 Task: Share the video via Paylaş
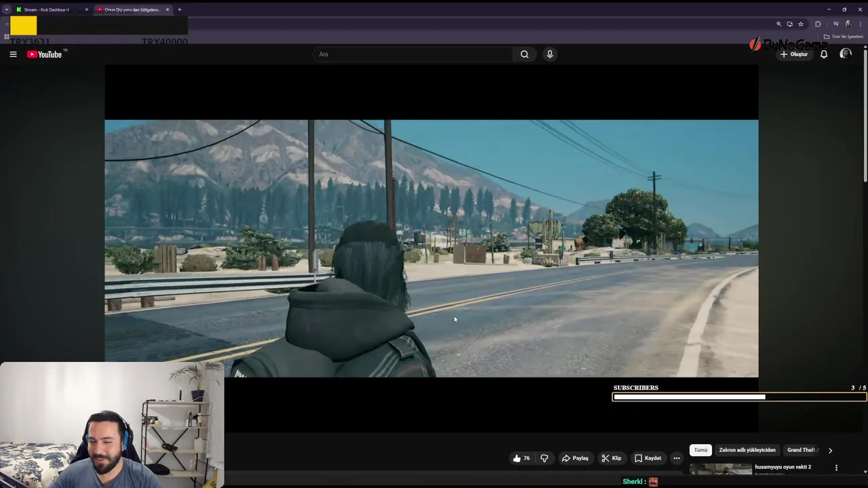575,458
